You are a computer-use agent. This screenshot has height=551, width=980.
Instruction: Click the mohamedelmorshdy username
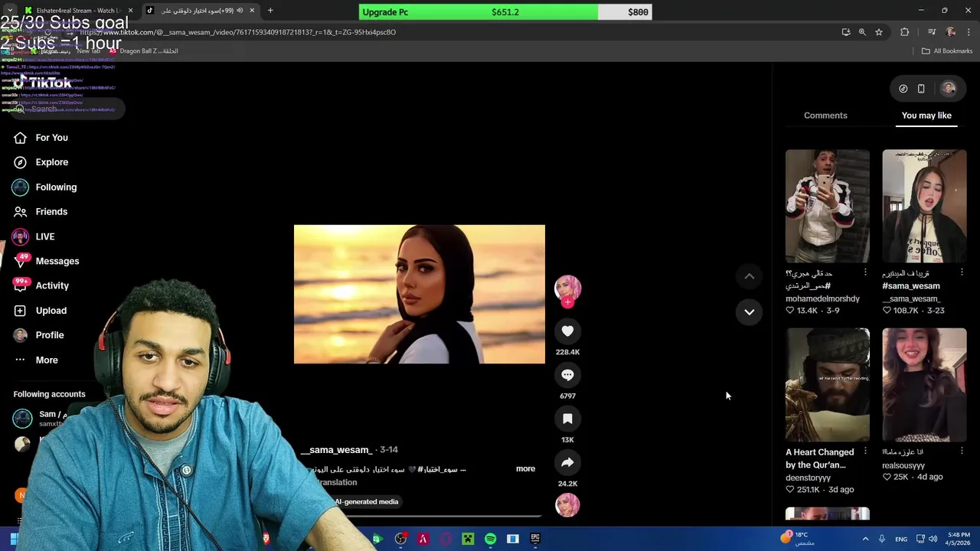822,298
